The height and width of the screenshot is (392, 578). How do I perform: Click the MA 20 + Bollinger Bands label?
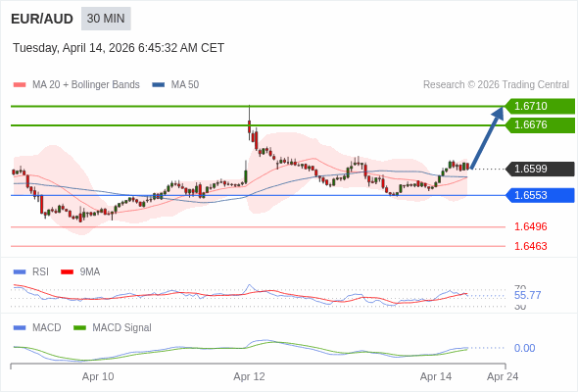pos(86,85)
